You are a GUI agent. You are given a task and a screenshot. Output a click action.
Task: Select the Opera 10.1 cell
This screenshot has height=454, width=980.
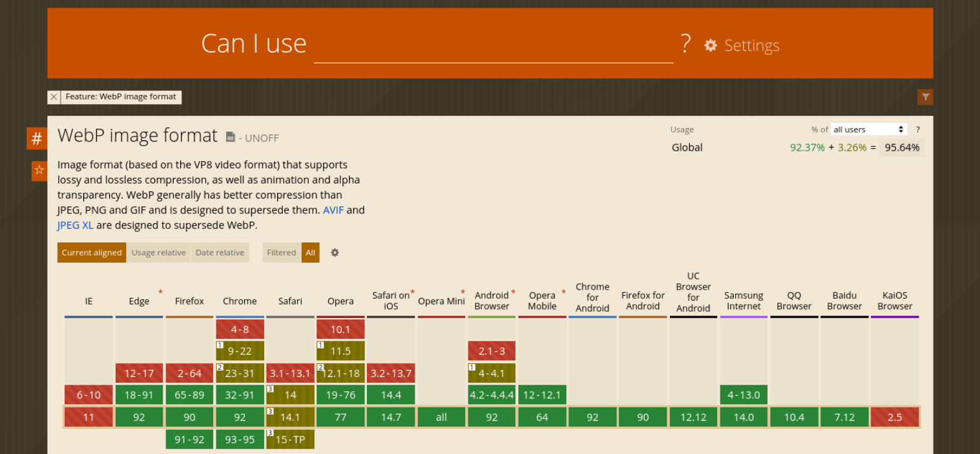tap(340, 329)
